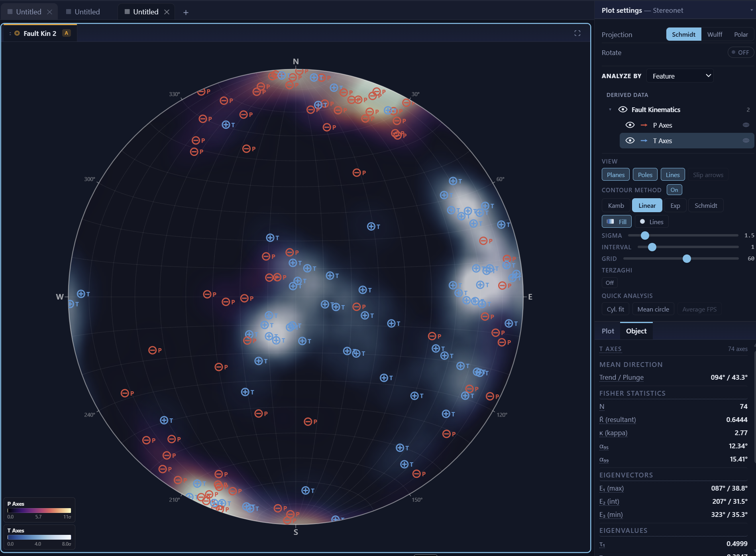Screen dimensions: 756x556
Task: Switch to the Object tab
Action: (x=636, y=331)
